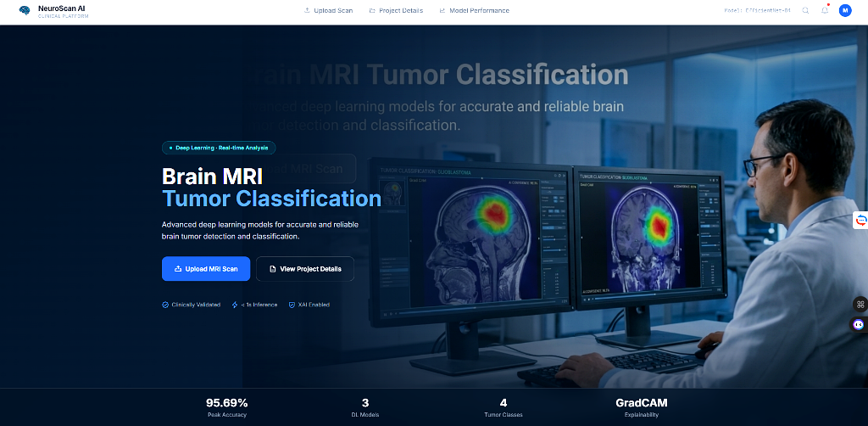Click the NeuroScan AI brand name
Screen dimensions: 868x426
point(61,8)
